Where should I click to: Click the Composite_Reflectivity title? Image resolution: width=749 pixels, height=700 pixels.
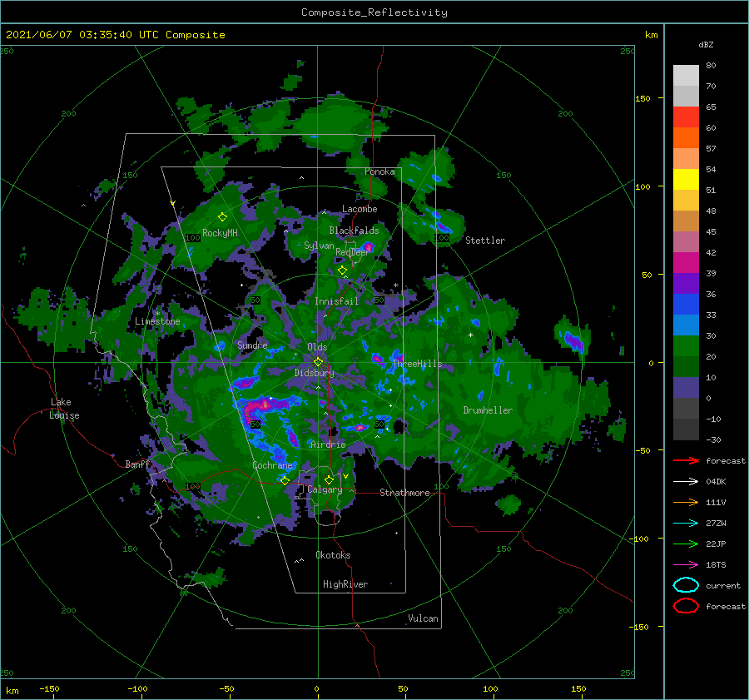pyautogui.click(x=374, y=12)
